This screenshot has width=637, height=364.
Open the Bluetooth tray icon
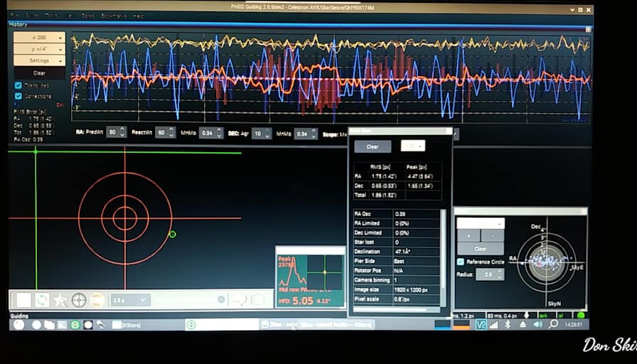[508, 325]
